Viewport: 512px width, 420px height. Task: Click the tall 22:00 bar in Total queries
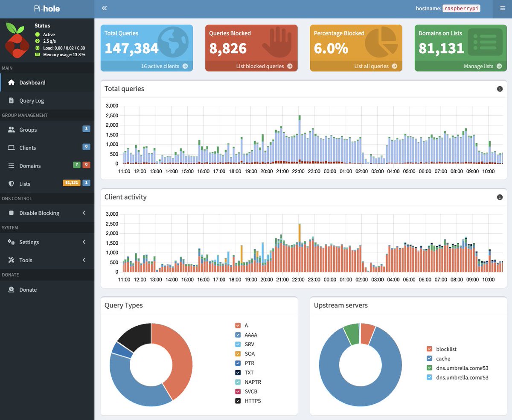(x=300, y=139)
